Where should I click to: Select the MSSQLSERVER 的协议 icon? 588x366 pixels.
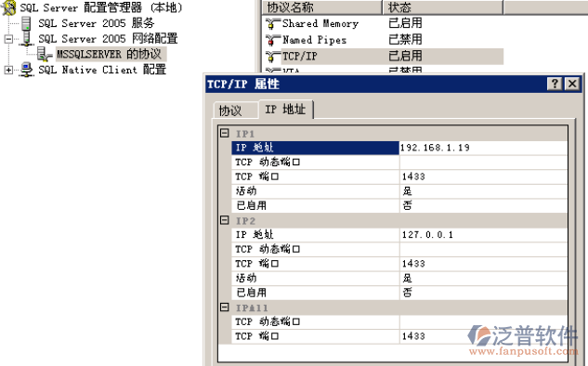(x=45, y=55)
